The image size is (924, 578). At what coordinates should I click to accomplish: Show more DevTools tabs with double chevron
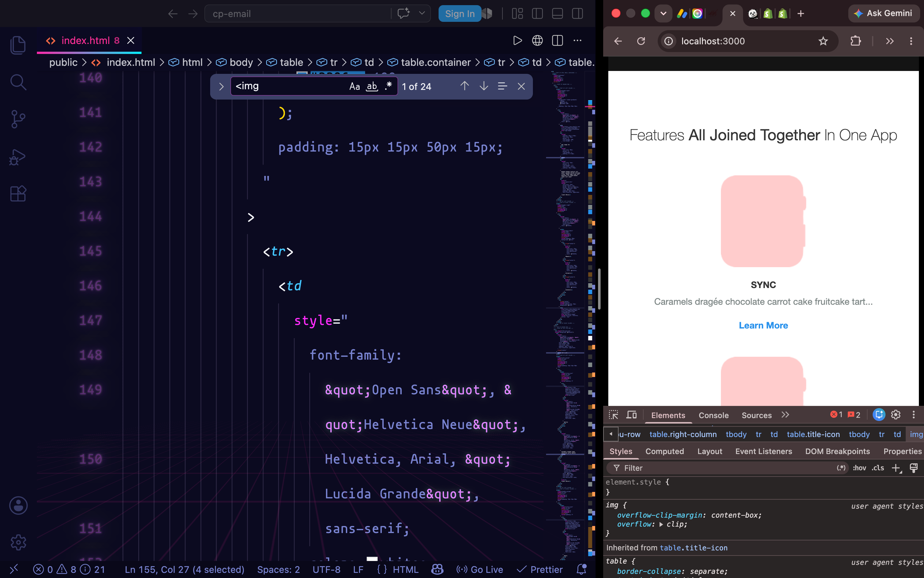[785, 415]
